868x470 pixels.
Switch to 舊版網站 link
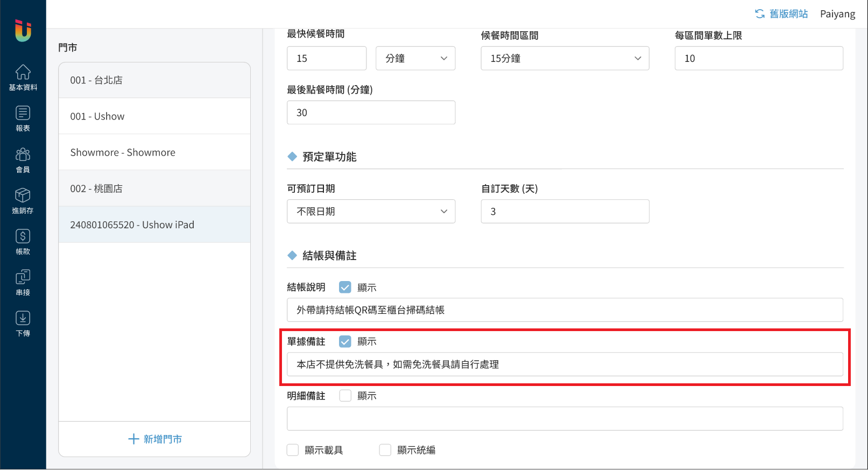[782, 14]
